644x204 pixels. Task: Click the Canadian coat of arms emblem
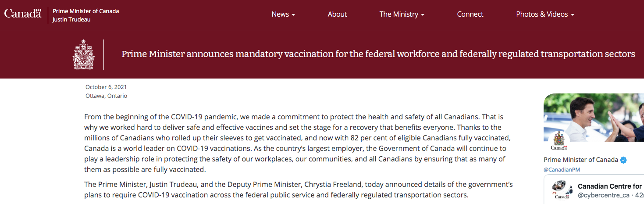pos(83,54)
